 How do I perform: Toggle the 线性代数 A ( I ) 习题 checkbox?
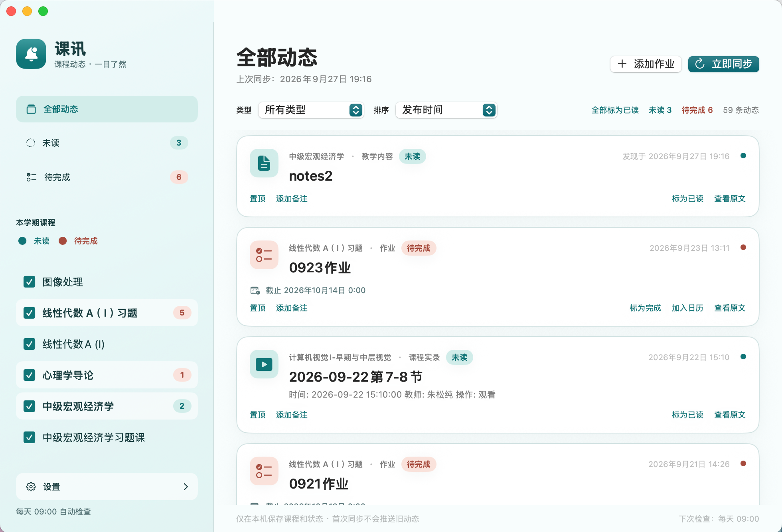pyautogui.click(x=30, y=313)
